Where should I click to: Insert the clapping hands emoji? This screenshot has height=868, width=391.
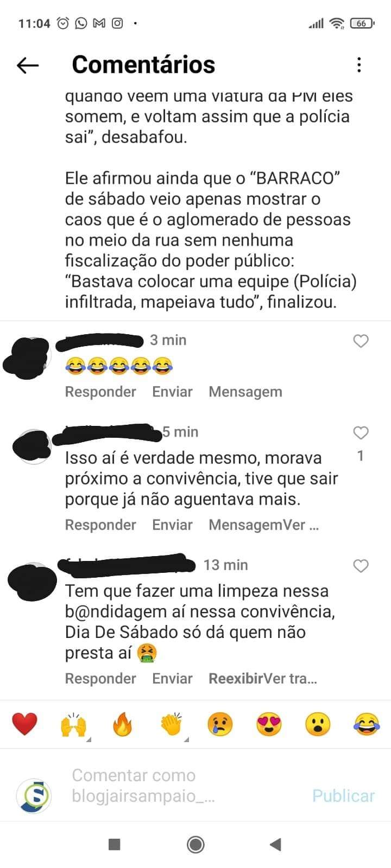click(x=171, y=724)
